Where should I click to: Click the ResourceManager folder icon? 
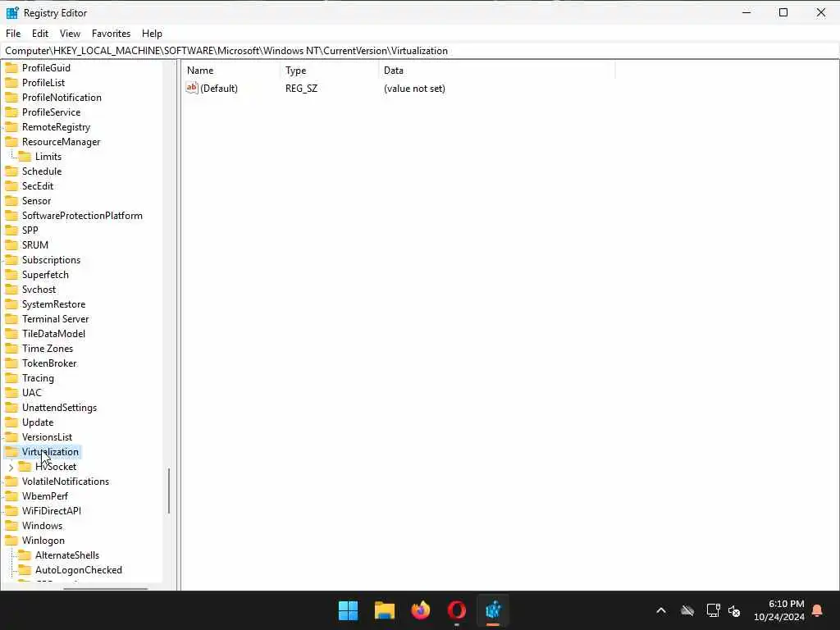[x=11, y=142]
